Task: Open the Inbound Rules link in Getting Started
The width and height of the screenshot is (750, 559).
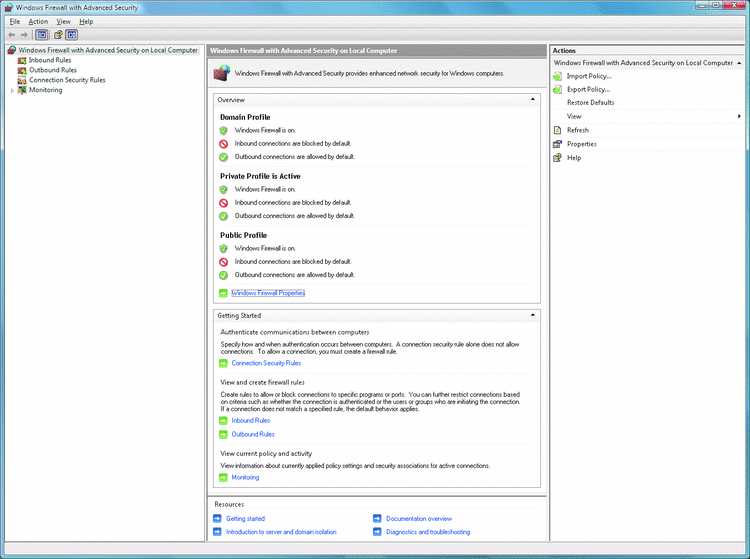Action: click(x=251, y=421)
